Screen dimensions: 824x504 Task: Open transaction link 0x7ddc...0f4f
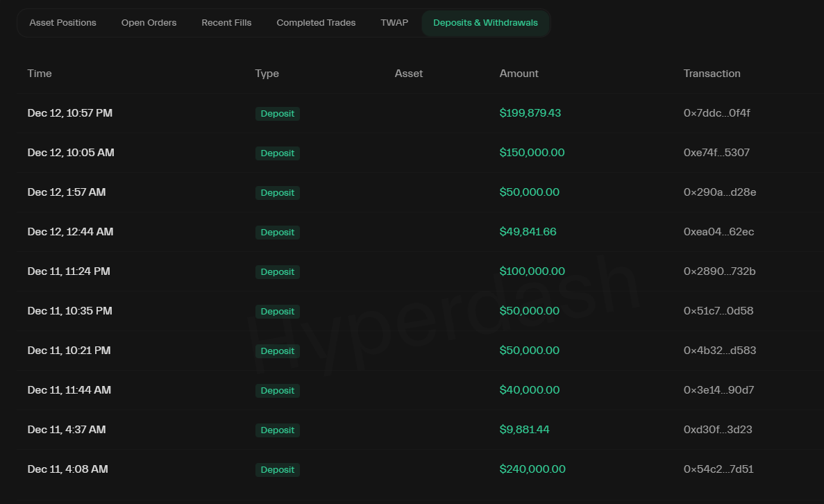tap(716, 113)
